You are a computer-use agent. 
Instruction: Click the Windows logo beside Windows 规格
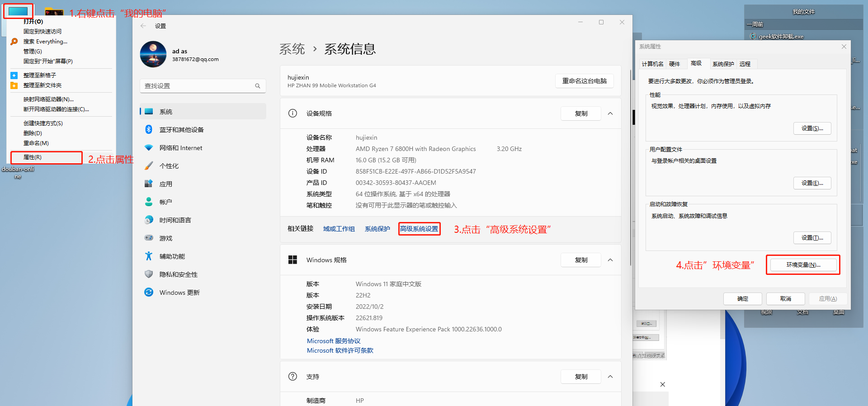292,260
